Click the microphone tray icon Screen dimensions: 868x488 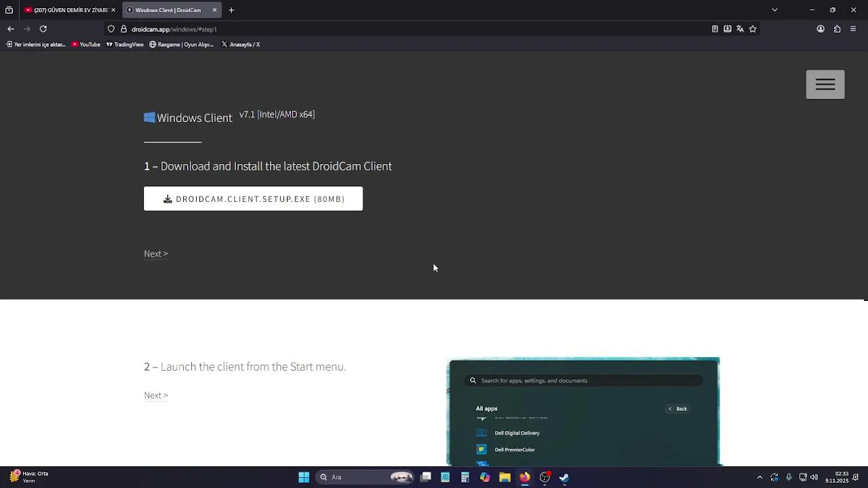(x=789, y=477)
